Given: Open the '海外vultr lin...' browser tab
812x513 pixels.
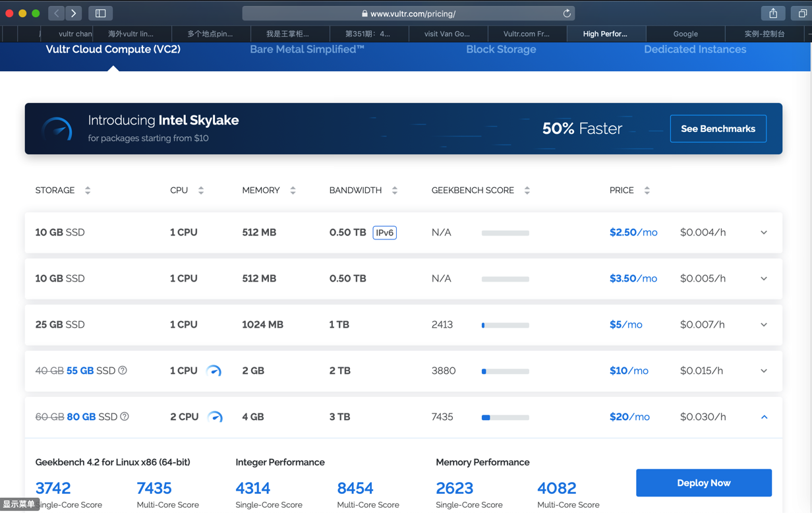Looking at the screenshot, I should click(x=131, y=34).
